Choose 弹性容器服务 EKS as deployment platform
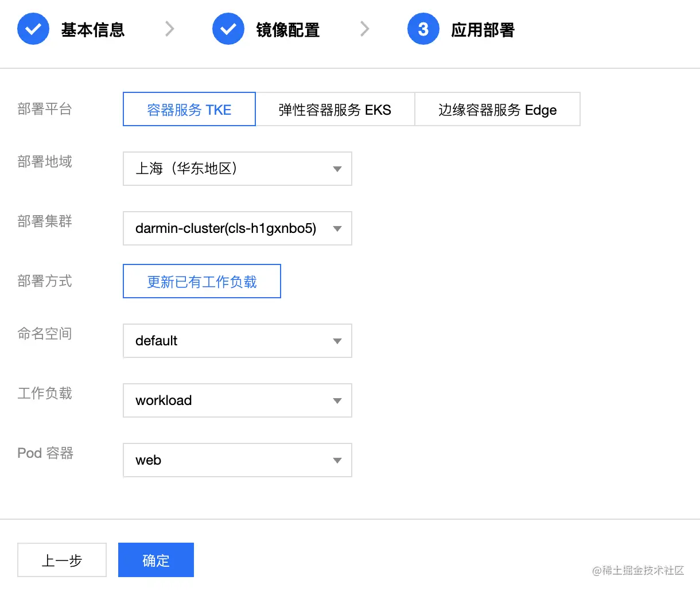Screen dimensions: 700x592 (x=335, y=109)
